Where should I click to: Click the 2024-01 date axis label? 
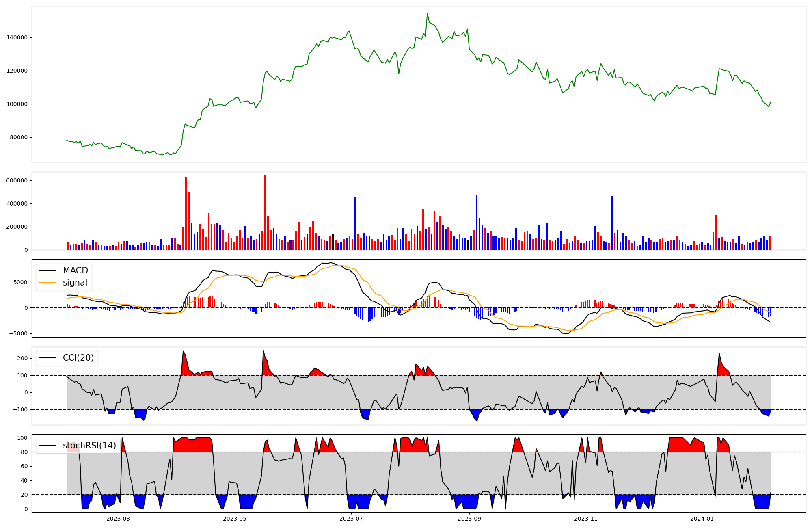pos(702,519)
